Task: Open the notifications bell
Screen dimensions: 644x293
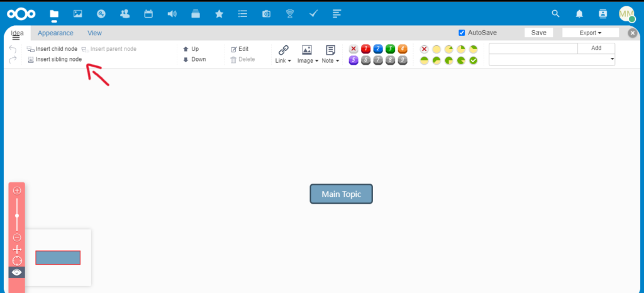Action: click(x=579, y=14)
